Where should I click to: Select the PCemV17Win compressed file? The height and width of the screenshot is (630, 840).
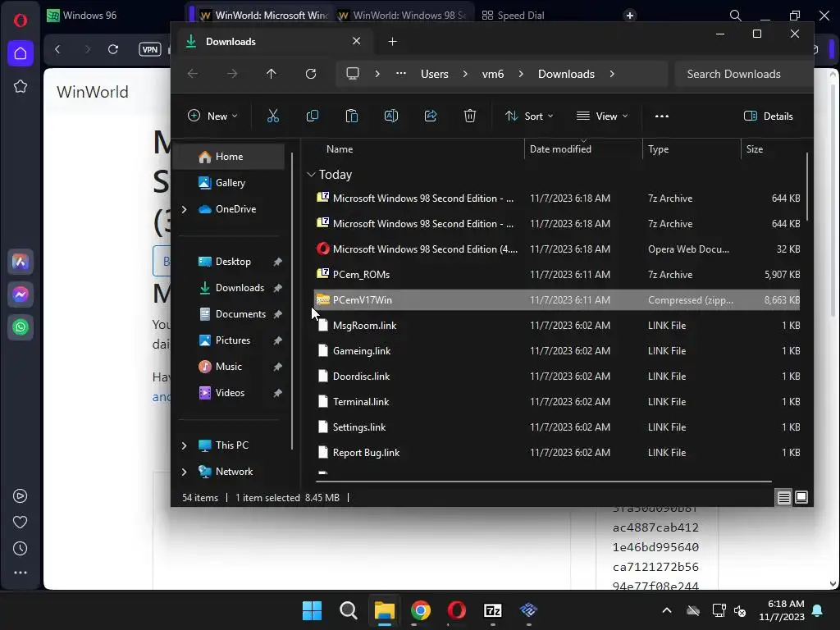click(557, 300)
